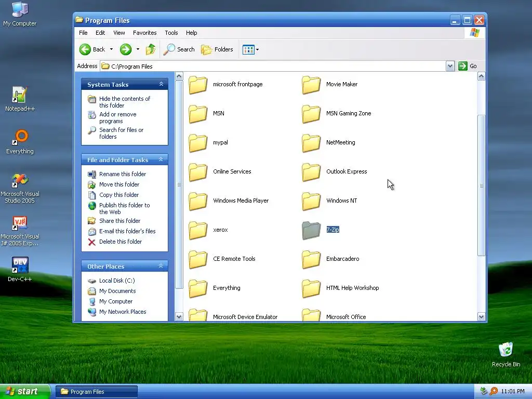This screenshot has width=532, height=399.
Task: Click the Views toolbar icon
Action: 248,49
